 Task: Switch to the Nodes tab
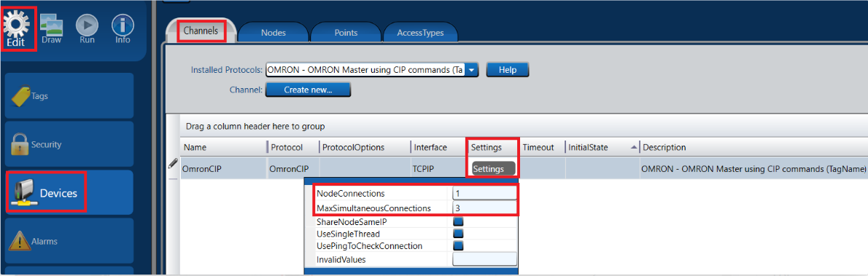click(x=274, y=33)
